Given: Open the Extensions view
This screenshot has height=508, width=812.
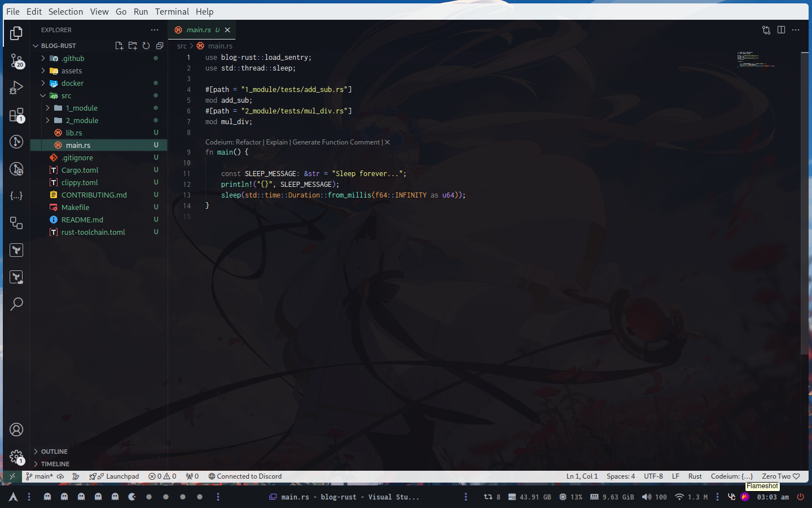Looking at the screenshot, I should tap(16, 115).
